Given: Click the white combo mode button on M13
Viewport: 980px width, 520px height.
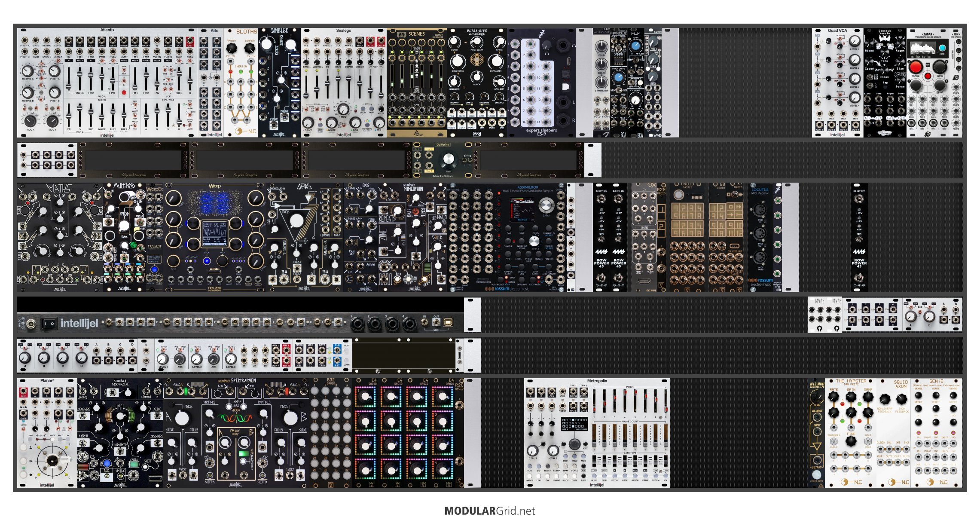Looking at the screenshot, I should 816,475.
